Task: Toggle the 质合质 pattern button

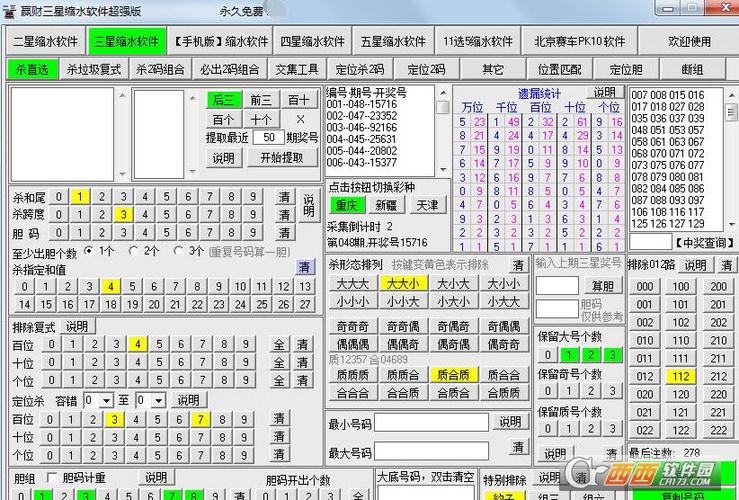Action: coord(453,375)
